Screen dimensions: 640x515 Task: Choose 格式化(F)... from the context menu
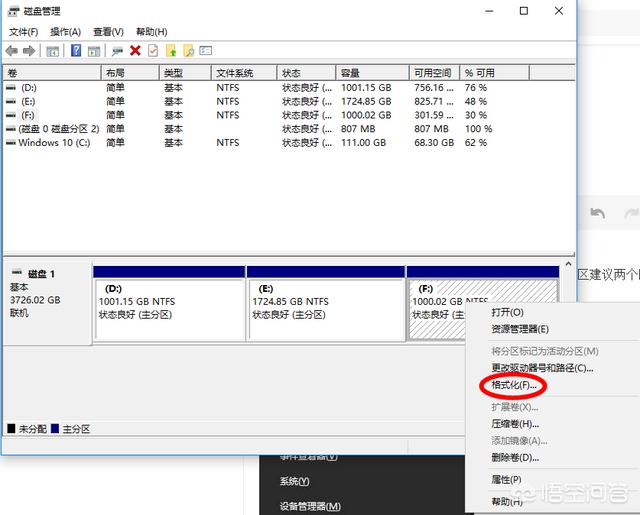514,385
